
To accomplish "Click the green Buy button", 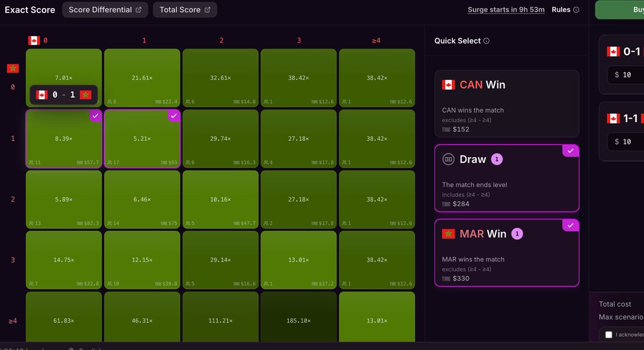I will [x=620, y=10].
